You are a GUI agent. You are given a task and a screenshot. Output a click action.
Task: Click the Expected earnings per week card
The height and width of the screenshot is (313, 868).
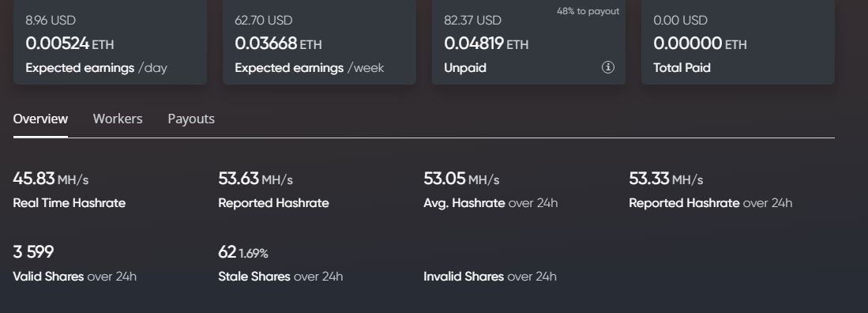319,42
